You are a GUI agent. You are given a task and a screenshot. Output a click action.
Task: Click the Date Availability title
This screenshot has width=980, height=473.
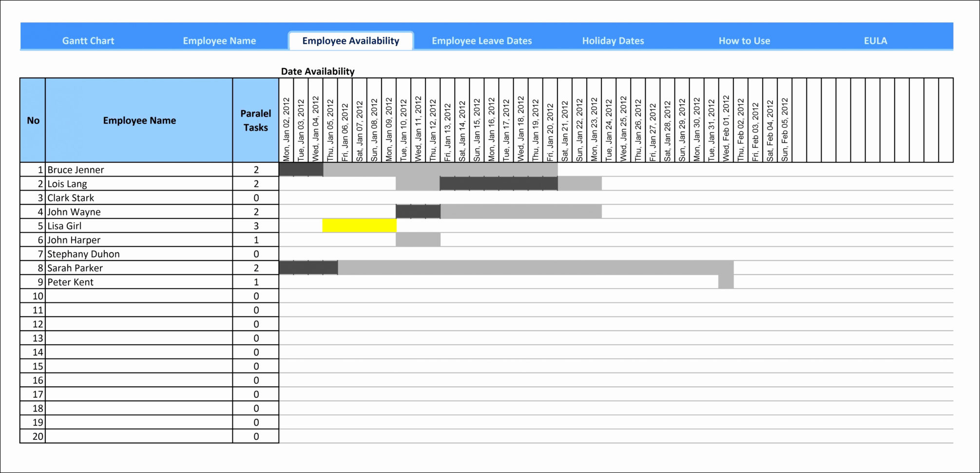[x=318, y=71]
